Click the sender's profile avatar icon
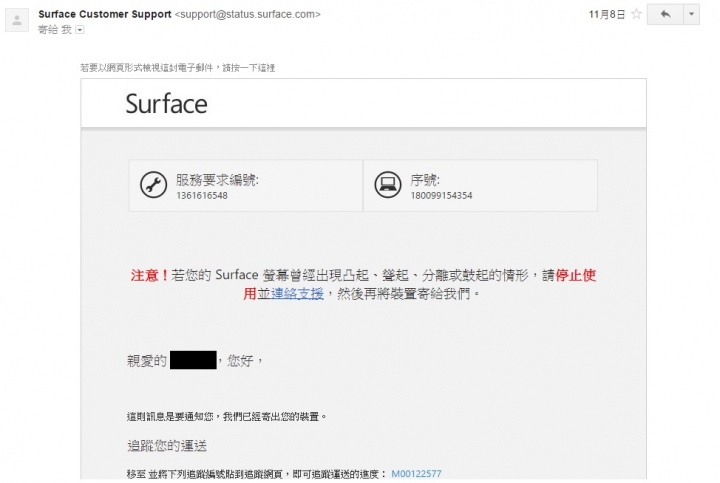 17,20
